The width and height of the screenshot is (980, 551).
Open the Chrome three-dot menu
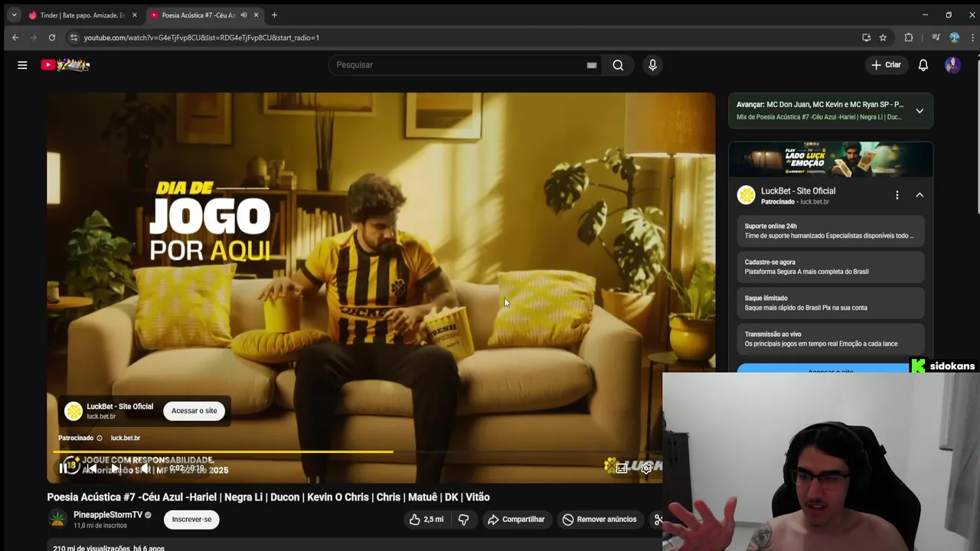pos(972,37)
